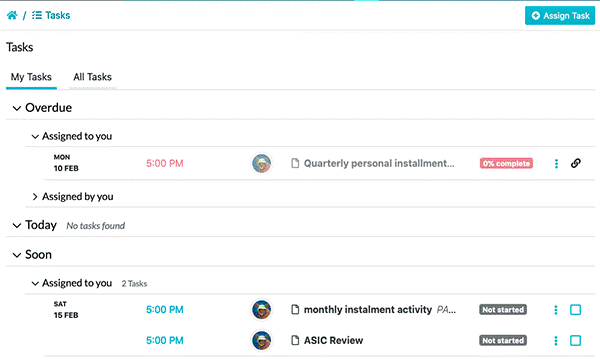The image size is (600, 362).
Task: Go to the home icon in breadcrumb
Action: point(12,15)
